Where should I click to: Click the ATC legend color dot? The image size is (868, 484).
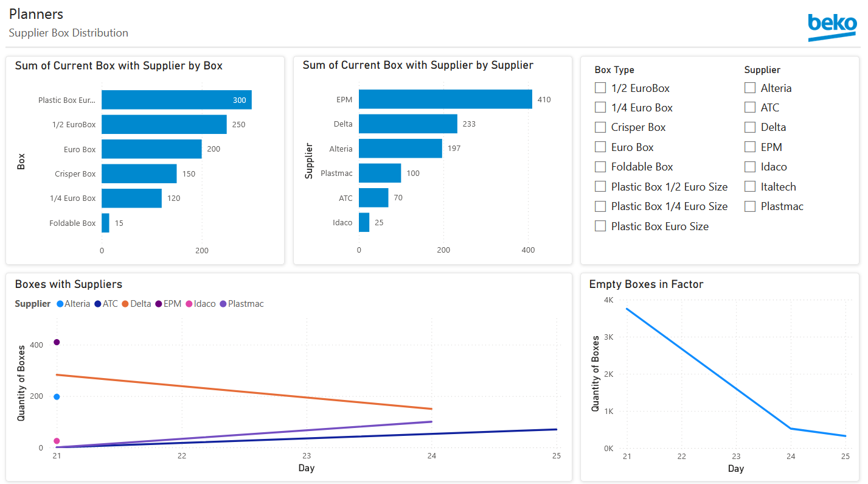click(98, 304)
